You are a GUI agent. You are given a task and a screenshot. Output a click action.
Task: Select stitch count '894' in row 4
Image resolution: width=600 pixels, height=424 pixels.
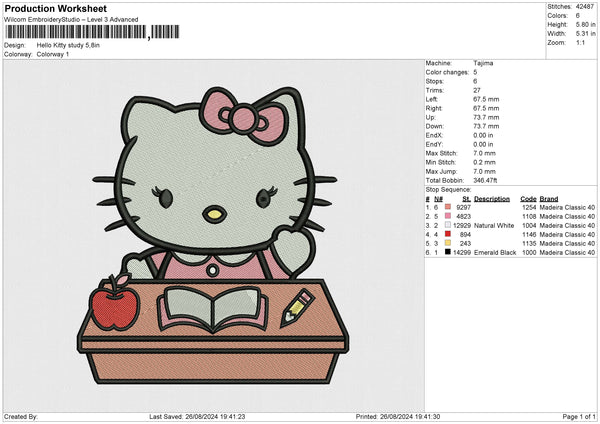coord(465,235)
